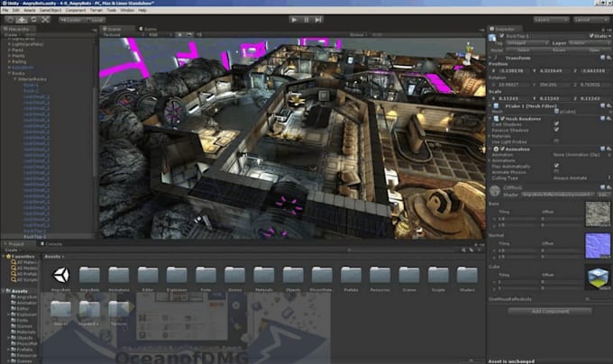Toggle the Receive Shadows checkbox
Screen dimensions: 613x364
[556, 130]
